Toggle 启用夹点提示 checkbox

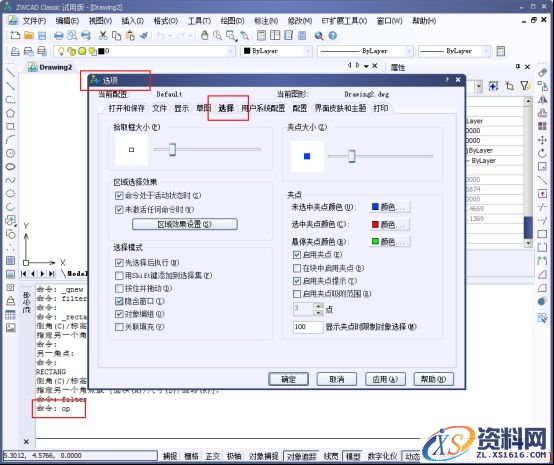297,281
